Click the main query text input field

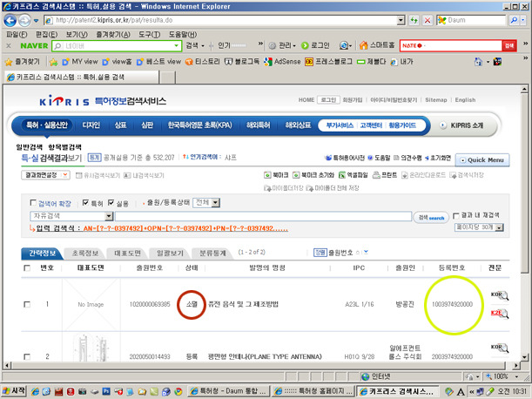263,216
